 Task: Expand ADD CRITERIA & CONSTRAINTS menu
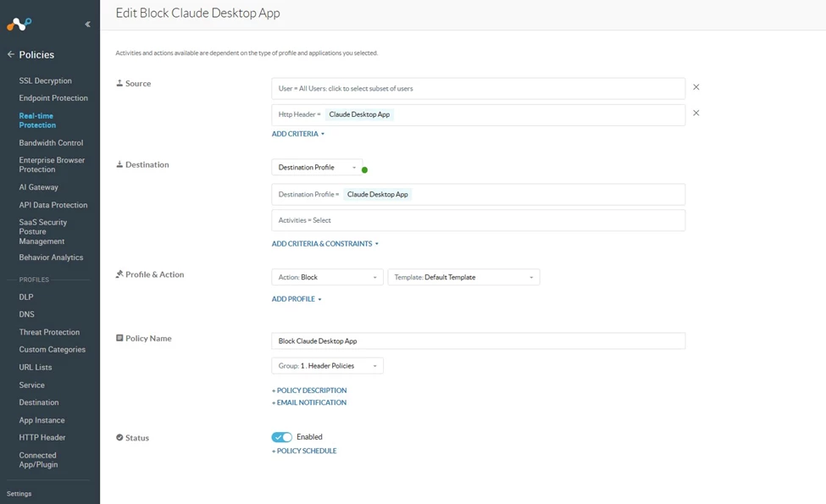pyautogui.click(x=325, y=244)
